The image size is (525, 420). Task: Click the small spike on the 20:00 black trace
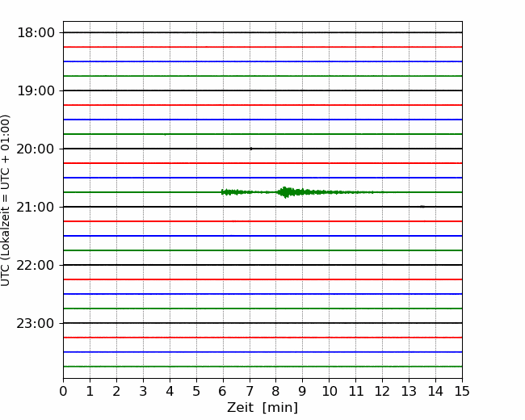point(251,149)
